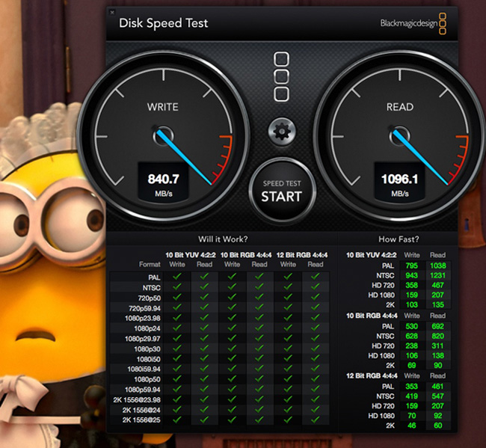
Task: Click the 1080i59.94 format row label
Action: pyautogui.click(x=144, y=369)
